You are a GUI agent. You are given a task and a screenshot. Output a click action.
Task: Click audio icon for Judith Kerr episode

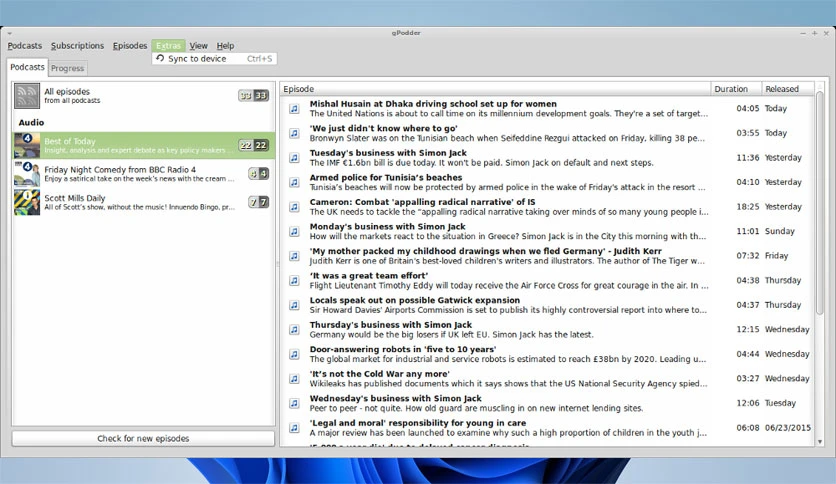[294, 256]
